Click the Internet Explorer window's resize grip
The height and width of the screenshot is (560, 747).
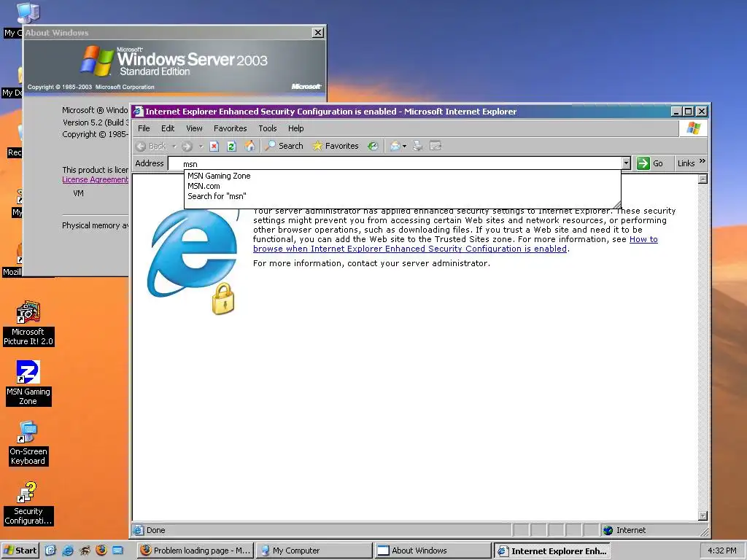[705, 531]
